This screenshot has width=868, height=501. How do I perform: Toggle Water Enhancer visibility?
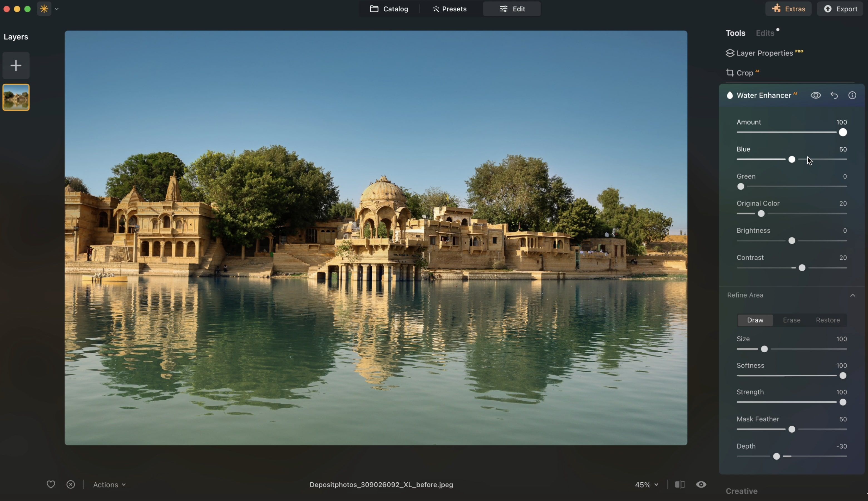coord(815,95)
